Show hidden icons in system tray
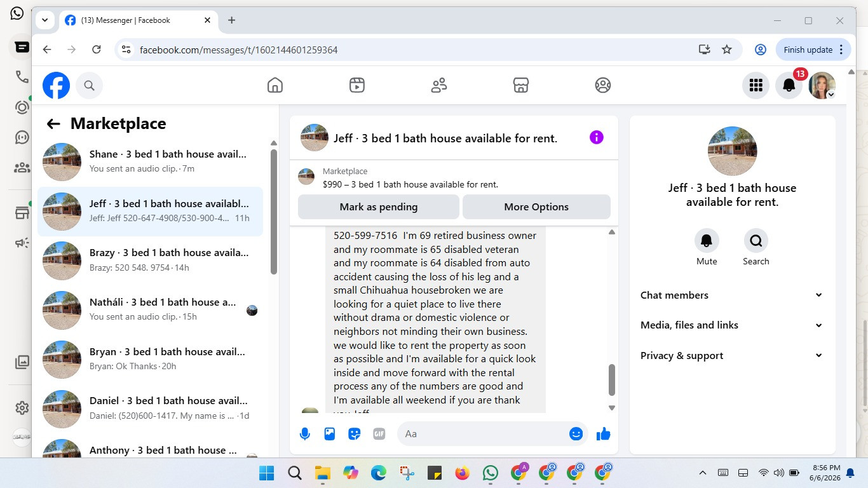The height and width of the screenshot is (488, 868). (703, 473)
